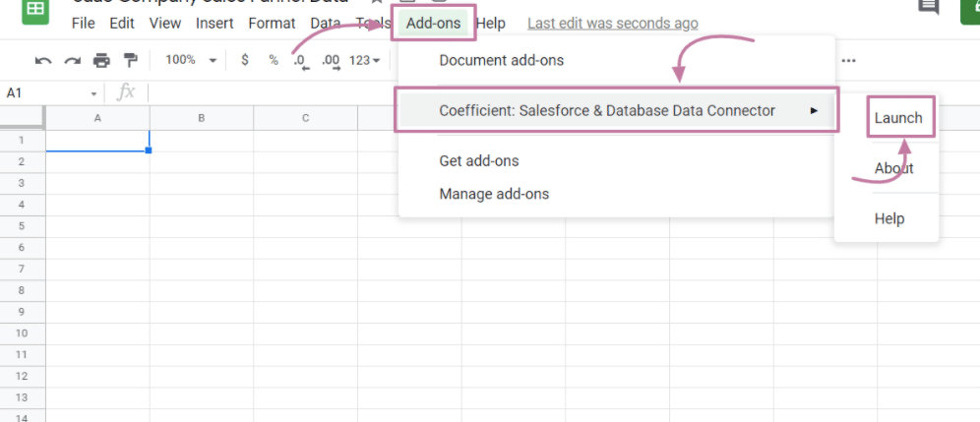Open the 123 number format dropdown
This screenshot has height=422, width=980.
[365, 60]
